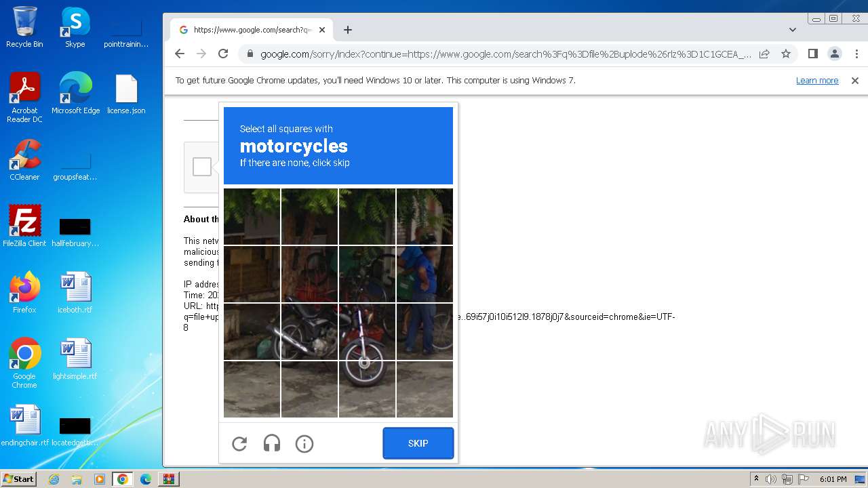
Task: Open a new tab with plus button
Action: [x=348, y=30]
